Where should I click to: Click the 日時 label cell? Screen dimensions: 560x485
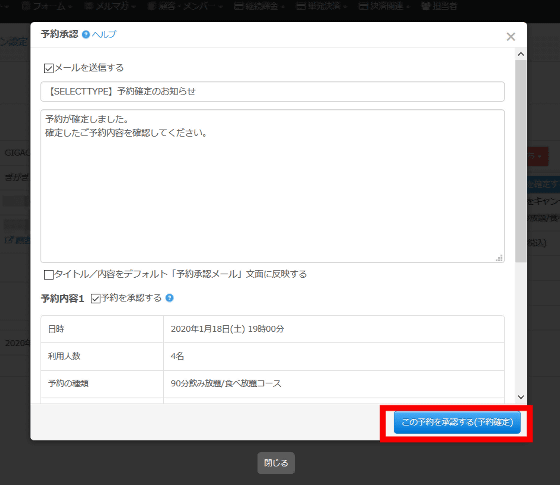102,329
